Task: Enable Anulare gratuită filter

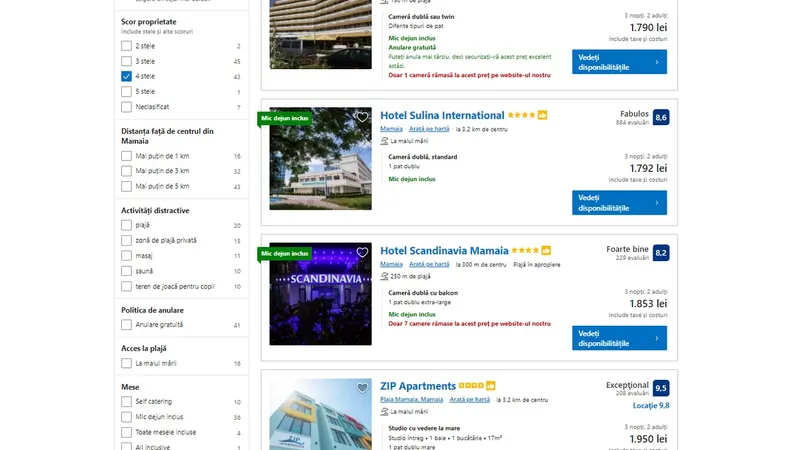Action: (127, 324)
